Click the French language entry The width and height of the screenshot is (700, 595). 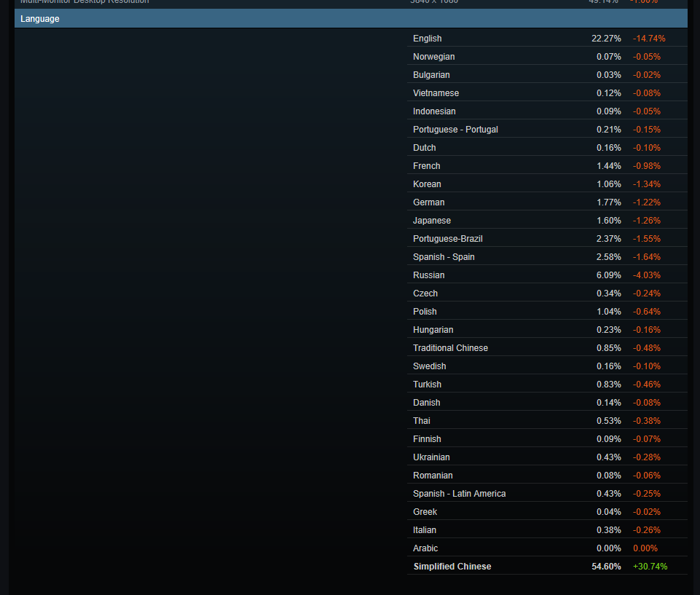pyautogui.click(x=547, y=166)
